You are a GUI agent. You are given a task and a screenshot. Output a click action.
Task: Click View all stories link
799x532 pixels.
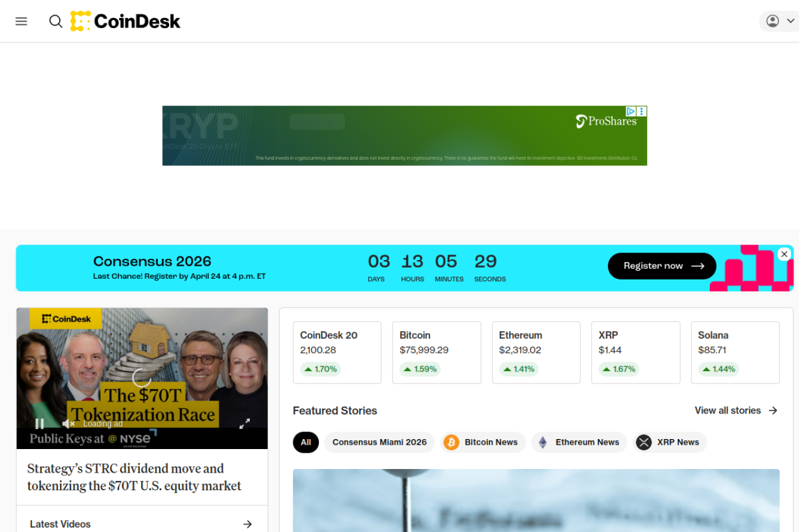click(736, 410)
